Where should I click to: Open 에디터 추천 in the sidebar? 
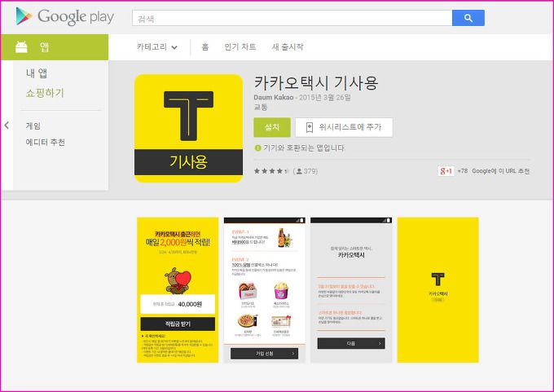(x=46, y=142)
